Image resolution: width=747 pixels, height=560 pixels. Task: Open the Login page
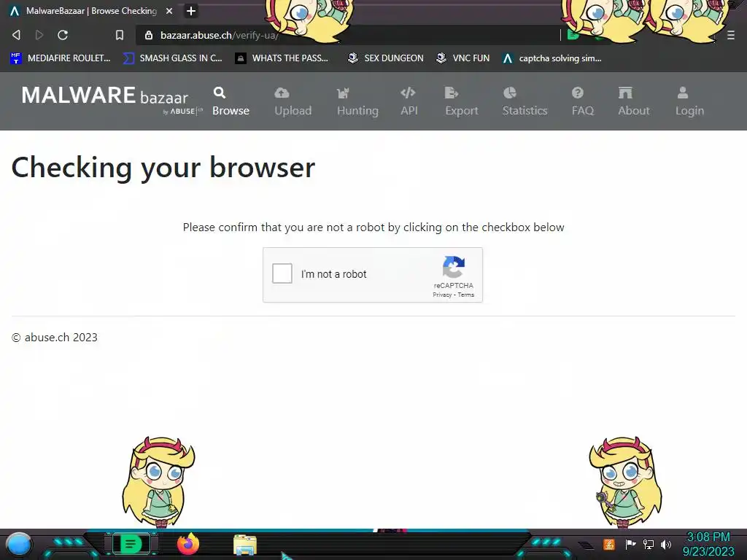689,101
